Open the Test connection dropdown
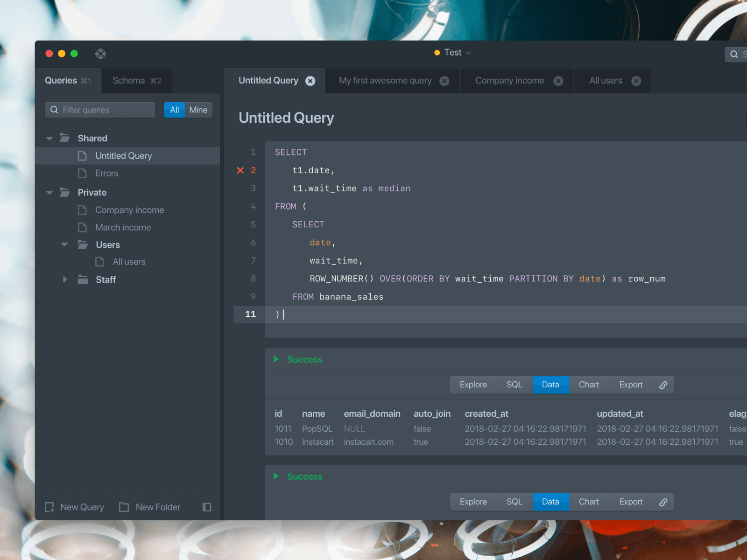 point(453,53)
